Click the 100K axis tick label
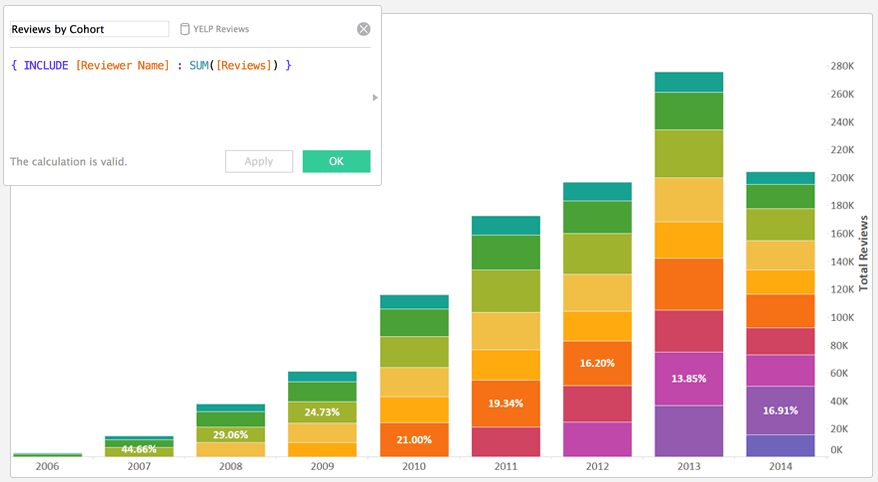Image resolution: width=878 pixels, height=482 pixels. click(x=843, y=317)
